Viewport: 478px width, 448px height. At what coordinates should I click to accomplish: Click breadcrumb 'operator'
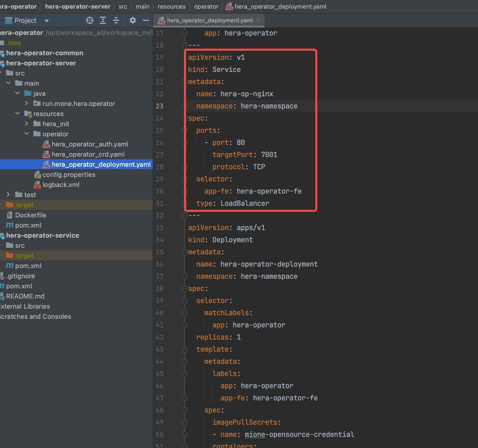[206, 7]
